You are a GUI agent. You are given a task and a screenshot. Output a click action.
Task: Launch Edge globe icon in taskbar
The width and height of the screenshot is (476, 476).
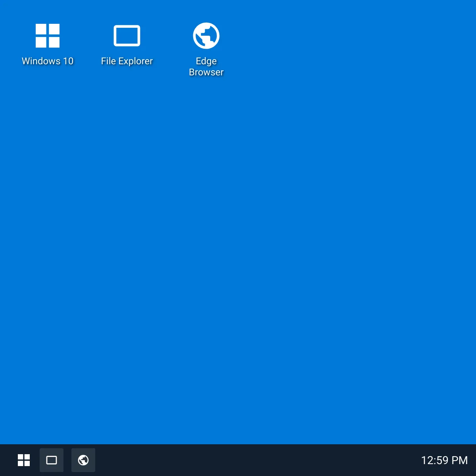[x=83, y=460]
